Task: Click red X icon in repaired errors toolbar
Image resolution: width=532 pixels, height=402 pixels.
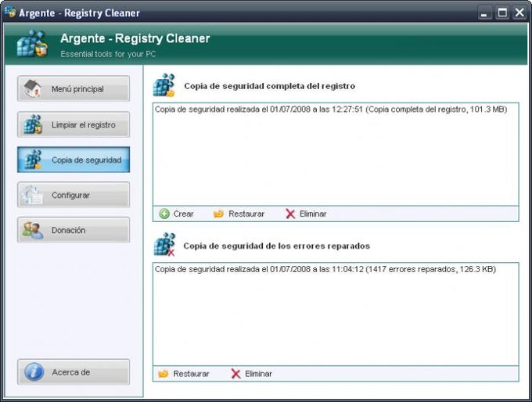Action: click(x=235, y=374)
